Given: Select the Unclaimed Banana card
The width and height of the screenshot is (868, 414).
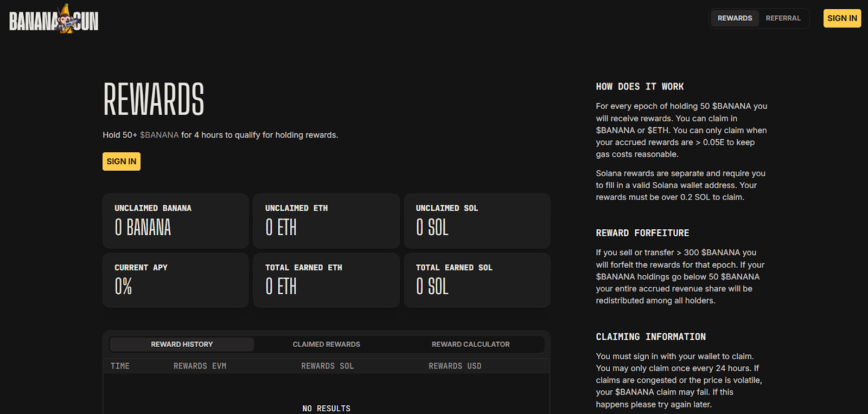Looking at the screenshot, I should click(175, 221).
